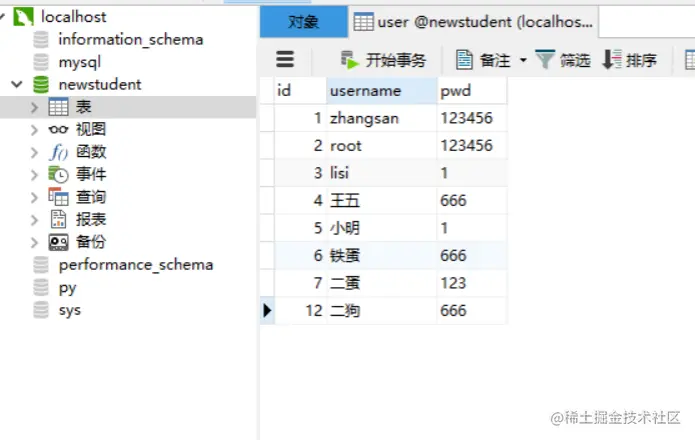
Task: Select the performance_schema label
Action: (136, 265)
